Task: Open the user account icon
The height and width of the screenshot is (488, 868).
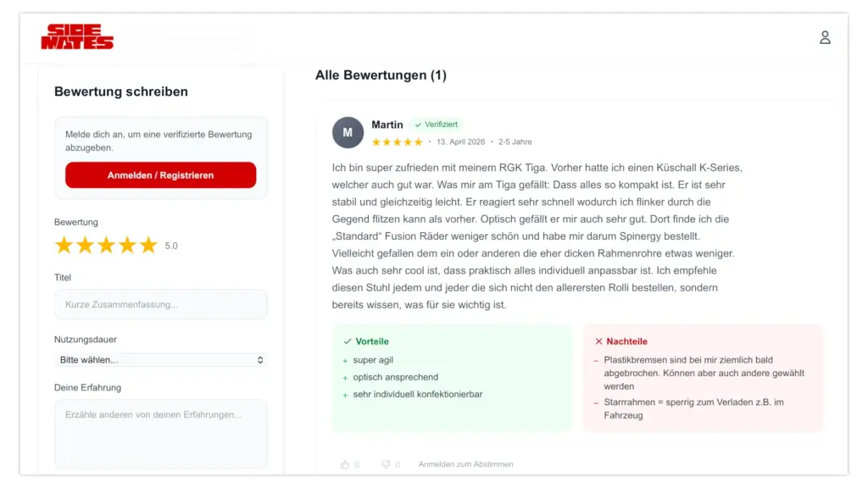Action: pos(825,37)
